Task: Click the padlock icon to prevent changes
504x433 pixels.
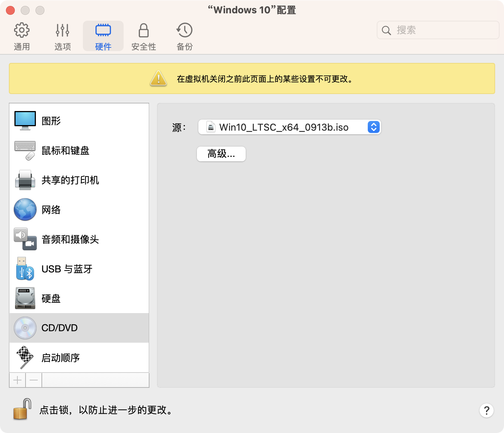Action: point(22,409)
